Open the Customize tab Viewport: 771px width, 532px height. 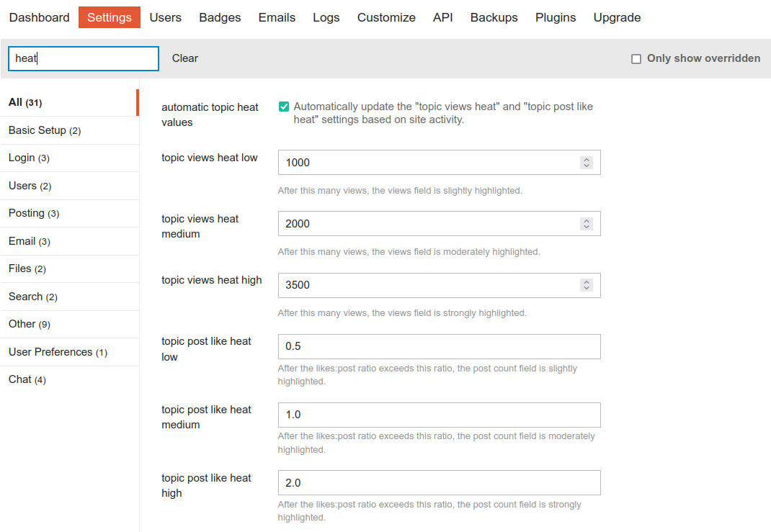(x=386, y=17)
